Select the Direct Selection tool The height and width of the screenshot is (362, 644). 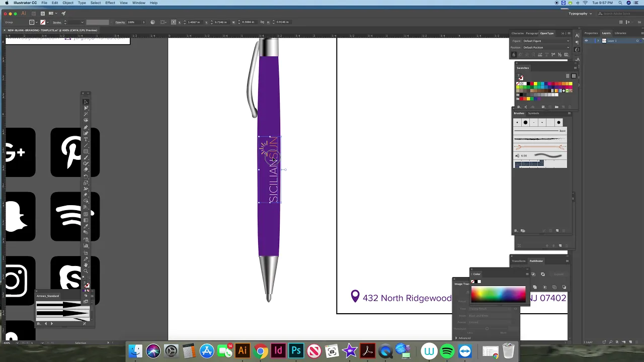point(86,109)
